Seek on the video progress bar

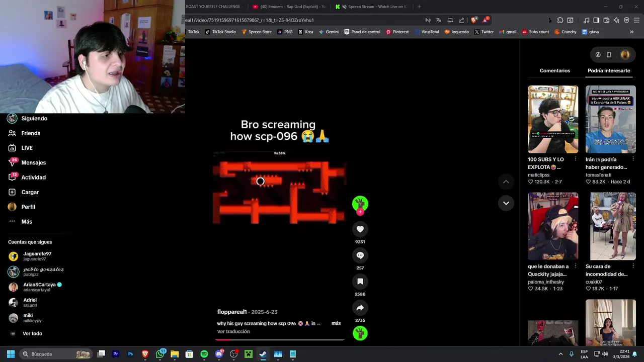[280, 340]
